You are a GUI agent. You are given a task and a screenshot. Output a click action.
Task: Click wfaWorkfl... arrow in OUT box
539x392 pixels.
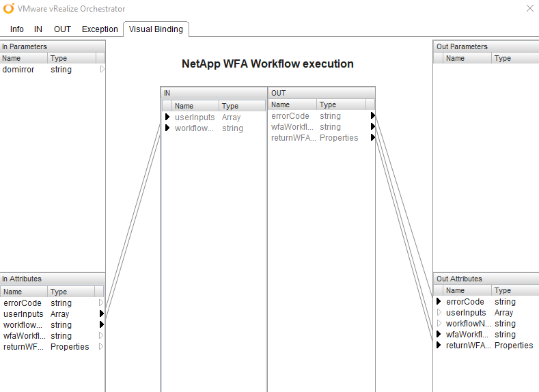coord(372,126)
